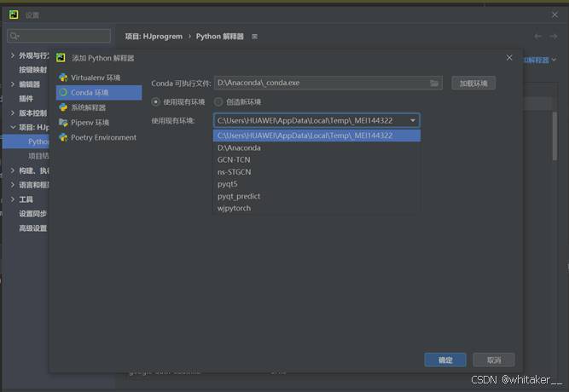Open Keymap settings item
Image resolution: width=569 pixels, height=392 pixels.
click(32, 70)
